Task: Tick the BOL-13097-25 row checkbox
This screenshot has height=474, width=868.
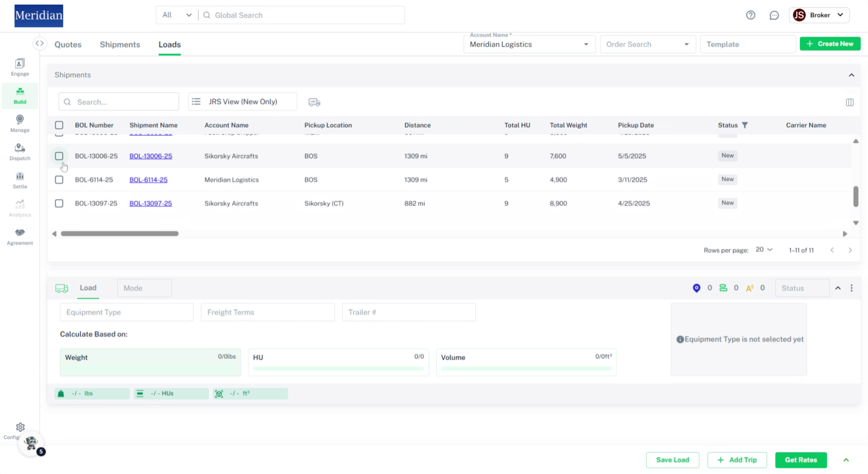Action: 59,204
